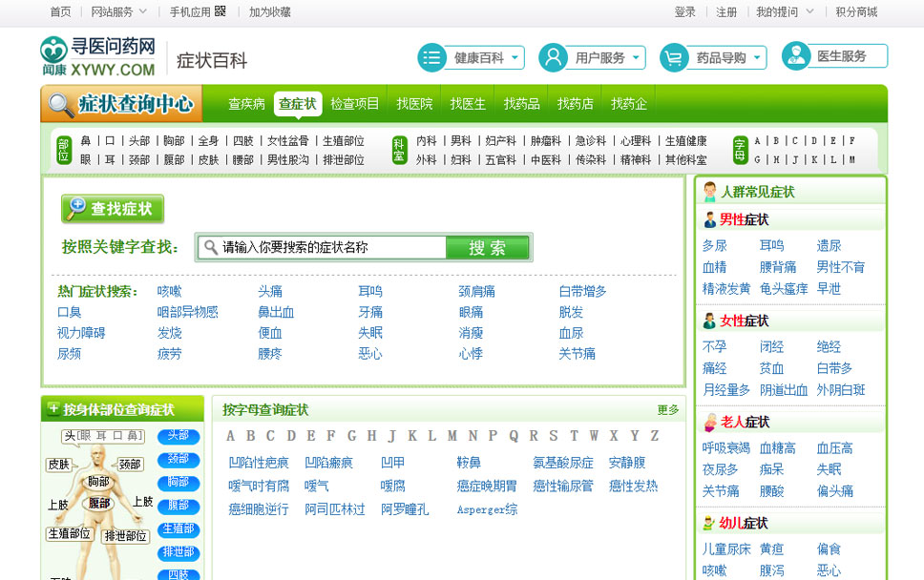Open the 咳嗽 hot symptom link
The image size is (924, 580).
coord(169,291)
